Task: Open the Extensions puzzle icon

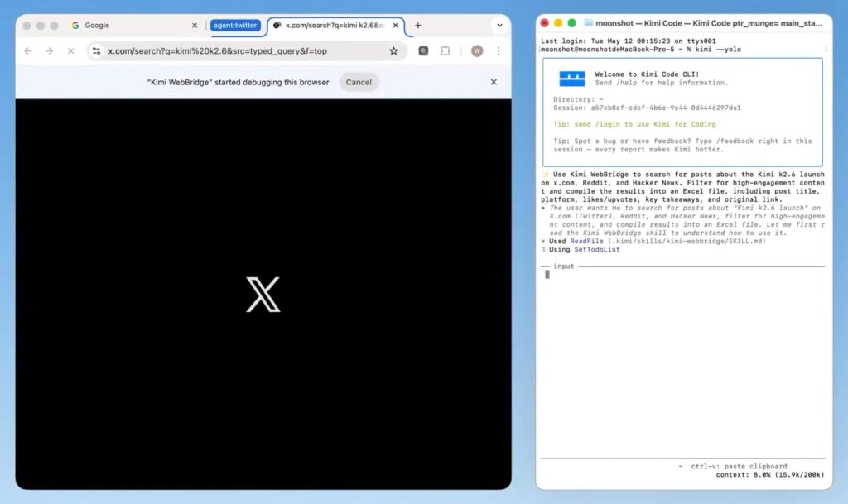Action: point(445,50)
